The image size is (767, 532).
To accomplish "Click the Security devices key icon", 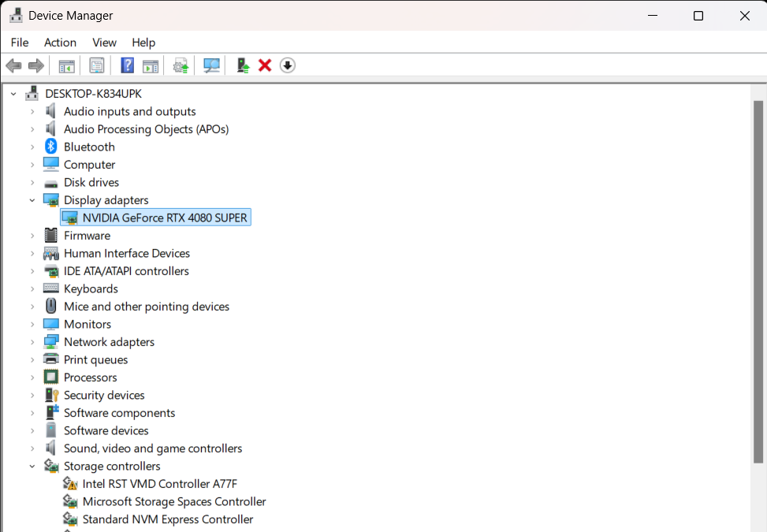I will pos(52,395).
